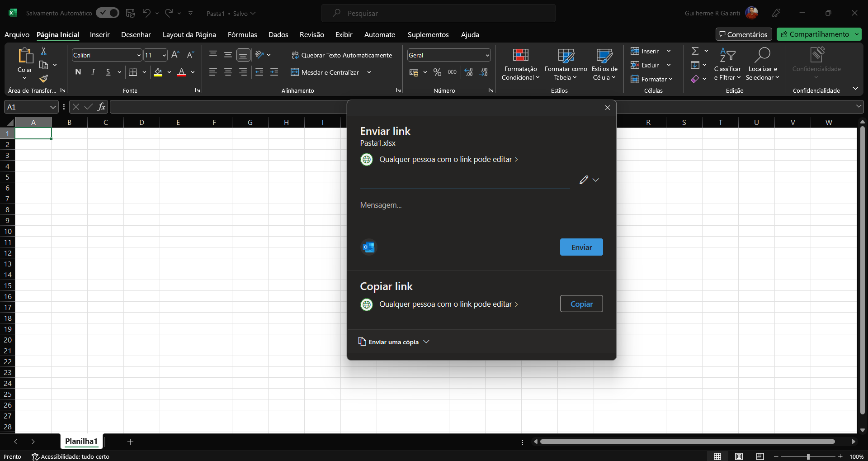The image size is (868, 461).
Task: Click the increase decimal icon
Action: tap(468, 72)
